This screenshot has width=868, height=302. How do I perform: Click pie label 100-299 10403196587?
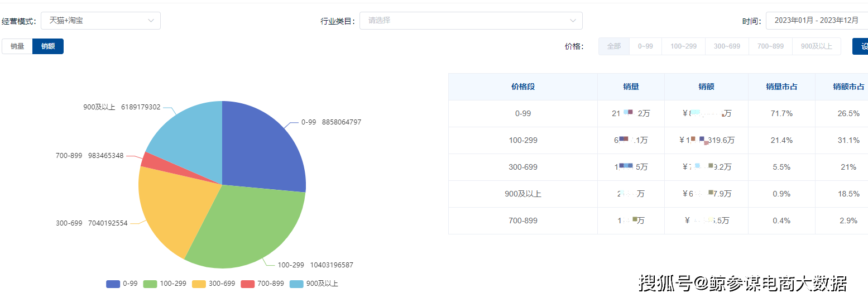pyautogui.click(x=315, y=265)
